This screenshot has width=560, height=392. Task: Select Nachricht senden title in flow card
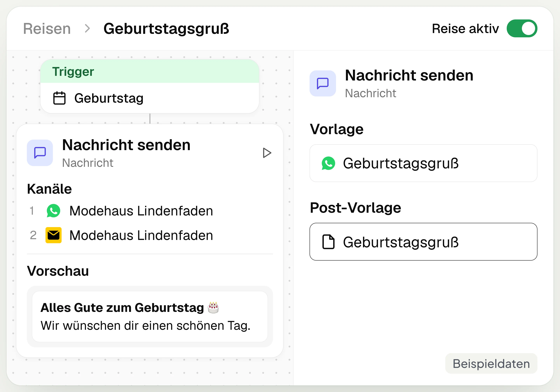pos(126,145)
